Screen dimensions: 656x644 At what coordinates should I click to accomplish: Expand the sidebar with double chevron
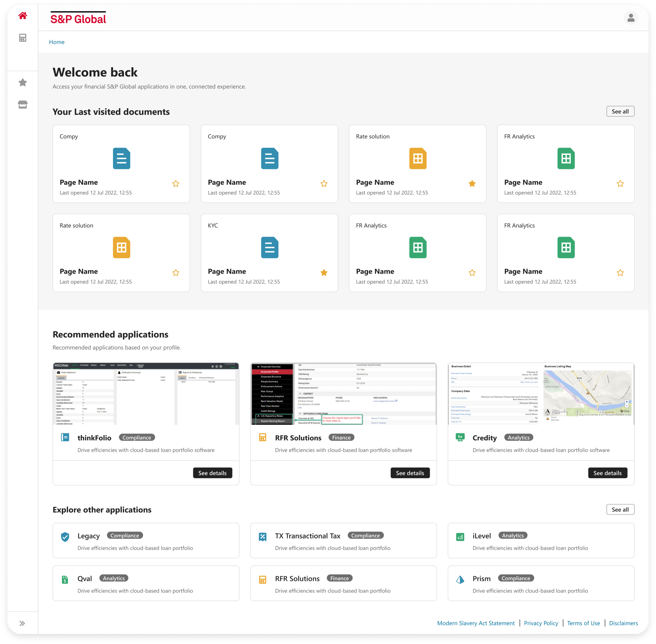click(x=22, y=623)
